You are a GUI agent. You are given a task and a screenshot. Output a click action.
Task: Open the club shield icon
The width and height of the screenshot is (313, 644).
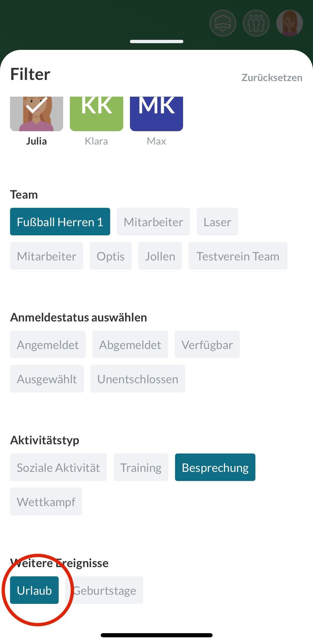[223, 23]
